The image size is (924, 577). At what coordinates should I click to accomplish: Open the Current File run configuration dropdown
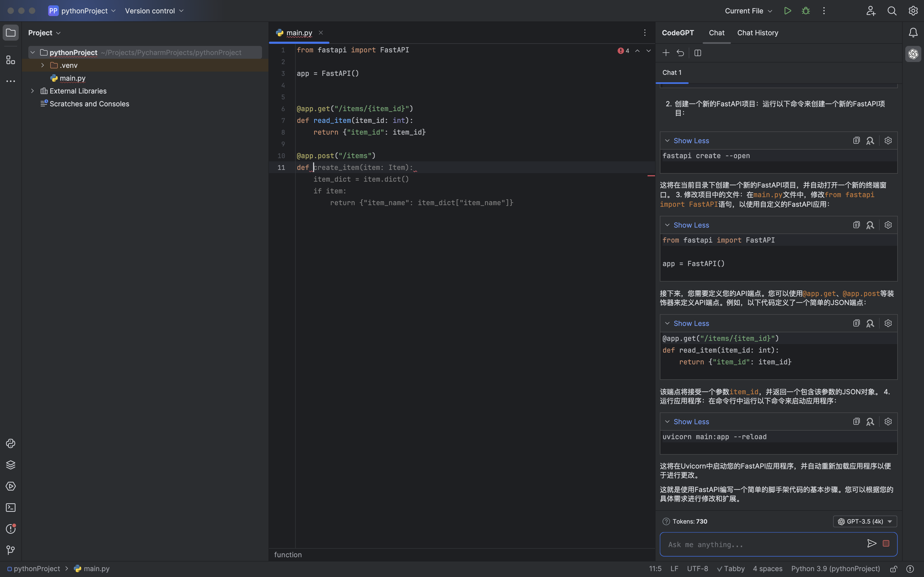748,11
